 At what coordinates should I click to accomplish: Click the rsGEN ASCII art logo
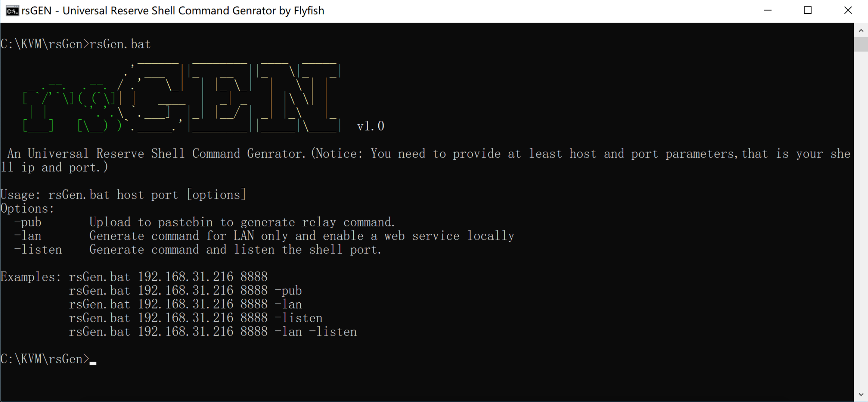(x=180, y=98)
